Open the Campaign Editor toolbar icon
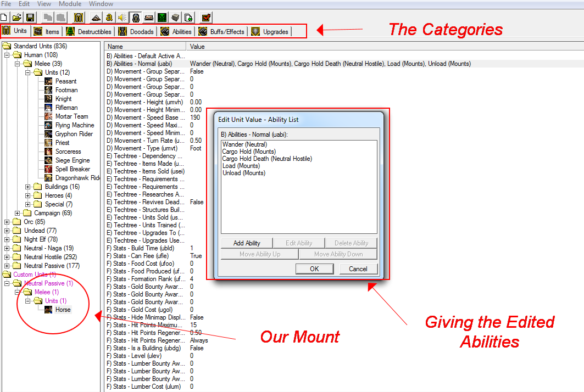The image size is (584, 392). pyautogui.click(x=149, y=18)
